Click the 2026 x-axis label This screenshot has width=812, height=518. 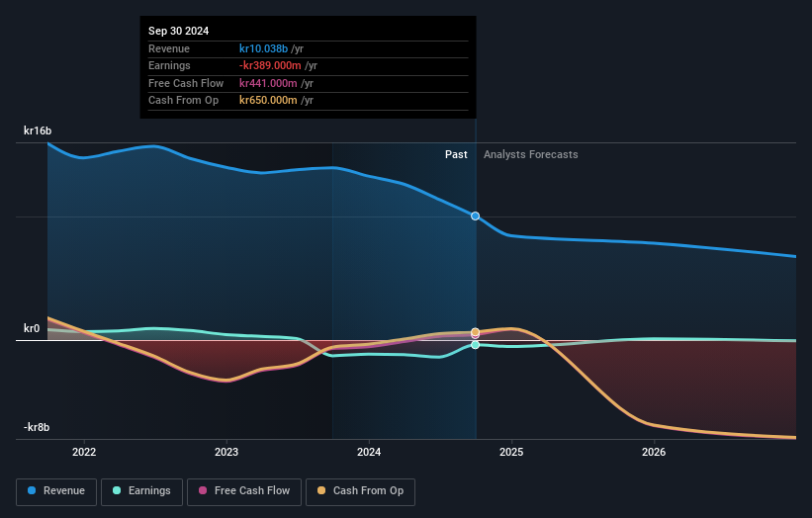pyautogui.click(x=654, y=452)
